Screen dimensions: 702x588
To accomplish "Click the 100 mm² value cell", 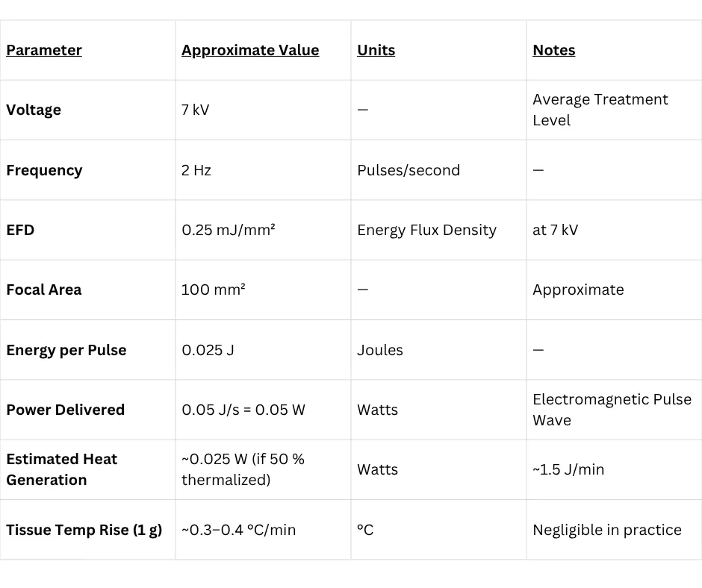I will (x=213, y=290).
